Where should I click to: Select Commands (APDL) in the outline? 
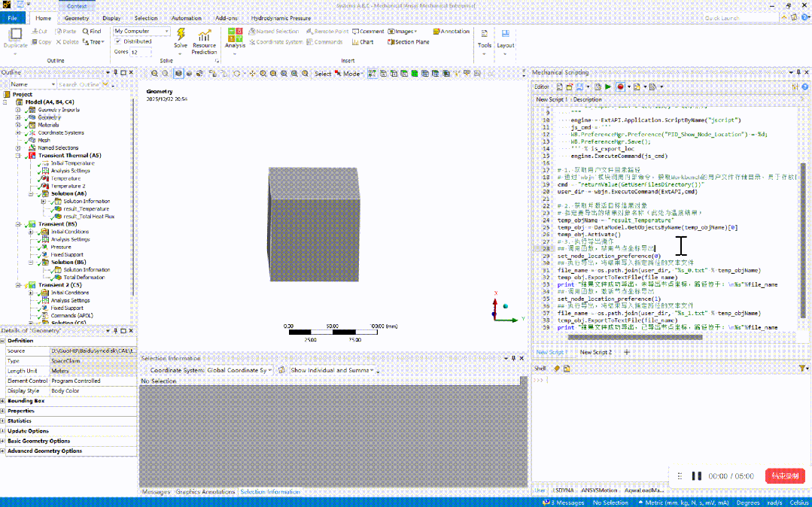point(71,315)
